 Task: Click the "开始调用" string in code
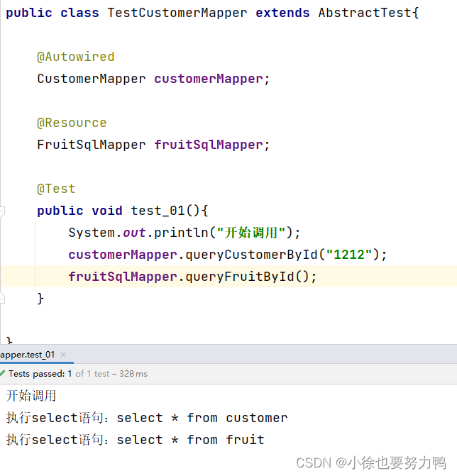click(251, 233)
